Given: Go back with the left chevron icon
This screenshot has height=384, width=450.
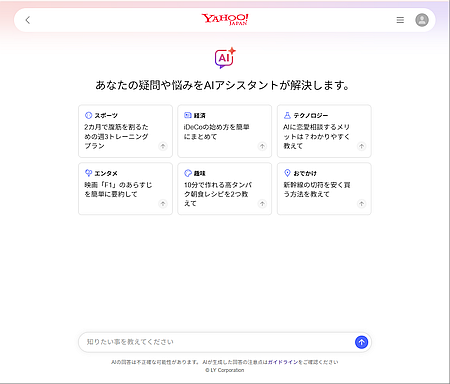Looking at the screenshot, I should point(28,20).
